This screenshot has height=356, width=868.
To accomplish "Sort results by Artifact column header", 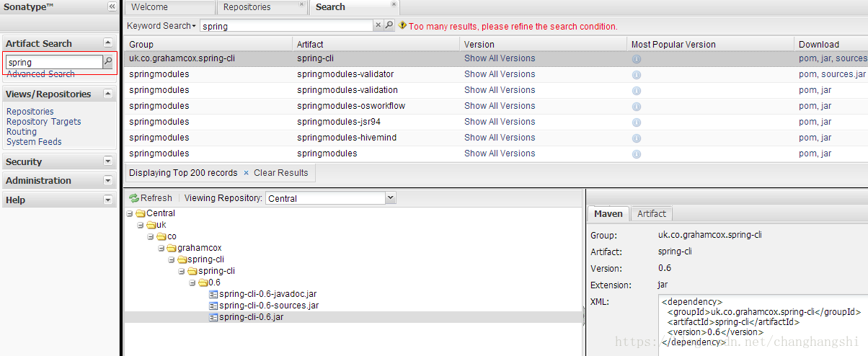I will 376,44.
